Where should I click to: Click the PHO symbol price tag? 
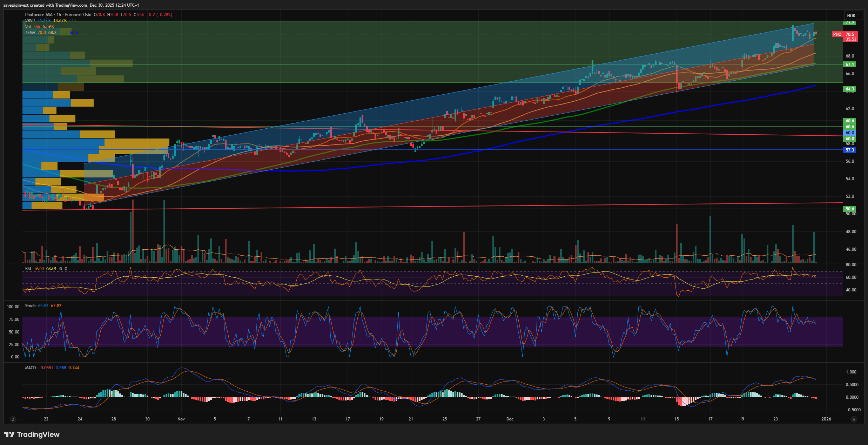coord(837,34)
